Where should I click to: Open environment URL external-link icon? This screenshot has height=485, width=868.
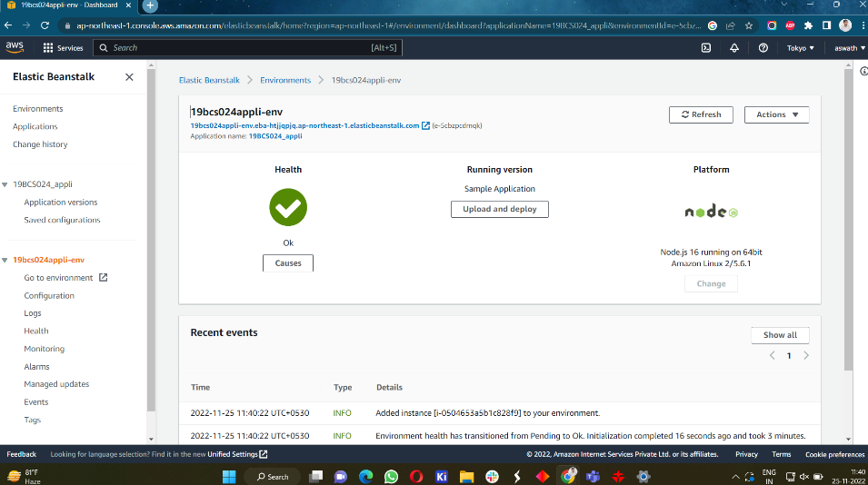[x=425, y=125]
